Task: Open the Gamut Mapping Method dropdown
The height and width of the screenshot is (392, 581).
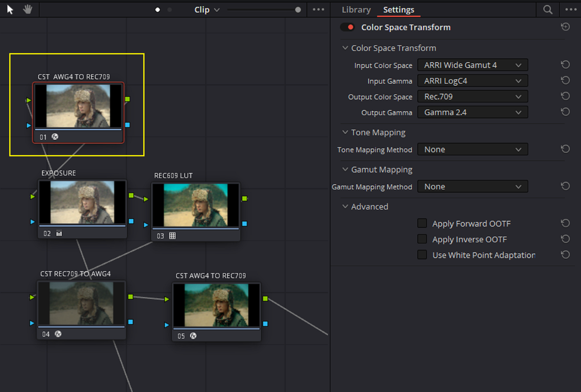Action: click(473, 187)
